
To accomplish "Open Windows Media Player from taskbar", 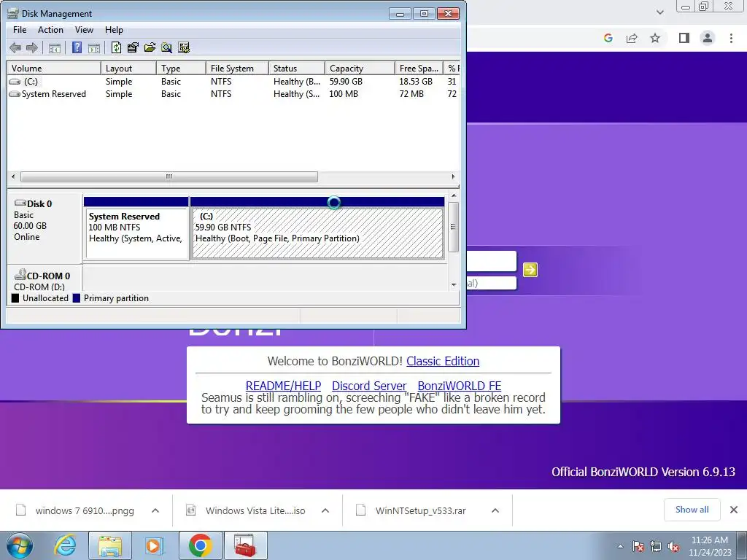I will click(x=153, y=545).
